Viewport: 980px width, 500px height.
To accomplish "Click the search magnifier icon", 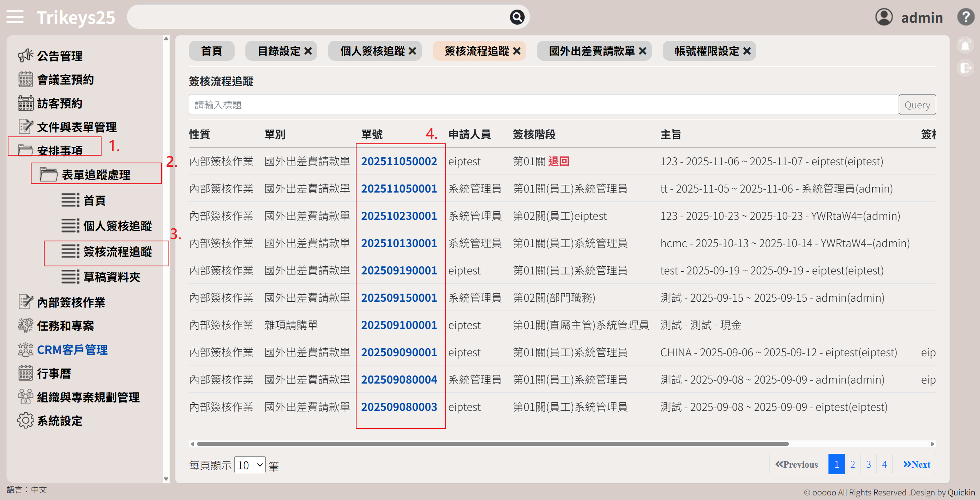I will tap(517, 17).
